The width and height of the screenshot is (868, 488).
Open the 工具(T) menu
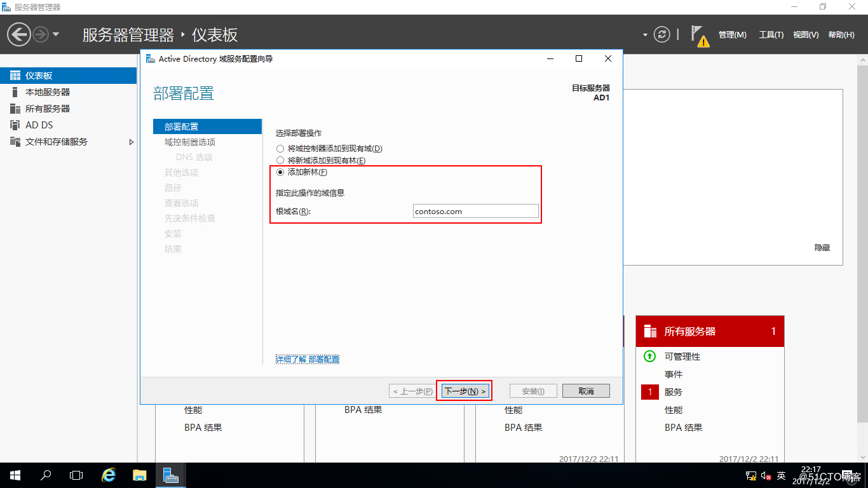tap(771, 35)
